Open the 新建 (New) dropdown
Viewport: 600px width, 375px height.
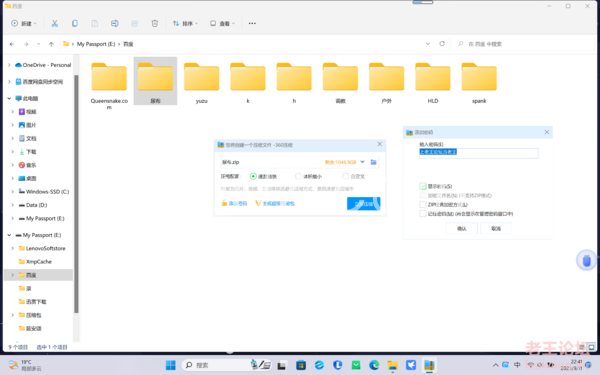24,23
